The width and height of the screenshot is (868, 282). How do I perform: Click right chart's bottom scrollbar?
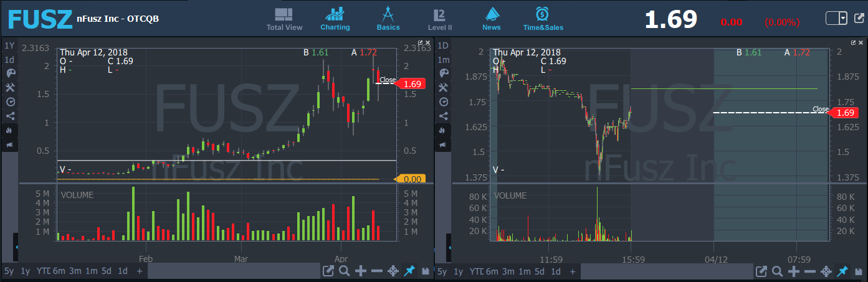[x=667, y=271]
